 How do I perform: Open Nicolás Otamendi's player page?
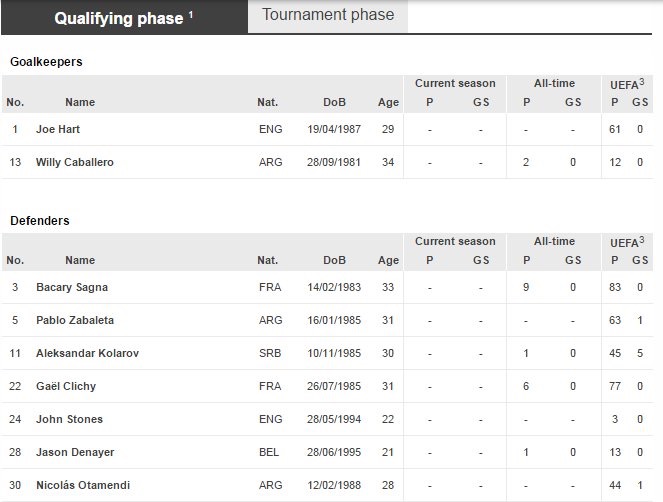click(x=85, y=485)
